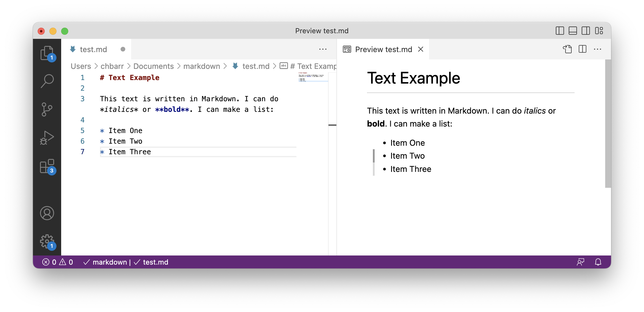This screenshot has width=644, height=312.
Task: Open Preview pane More Actions menu
Action: click(x=598, y=49)
